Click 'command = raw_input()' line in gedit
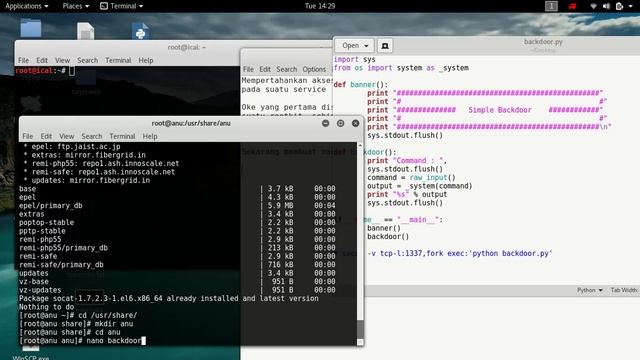Viewport: 640px width, 360px height. point(411,178)
